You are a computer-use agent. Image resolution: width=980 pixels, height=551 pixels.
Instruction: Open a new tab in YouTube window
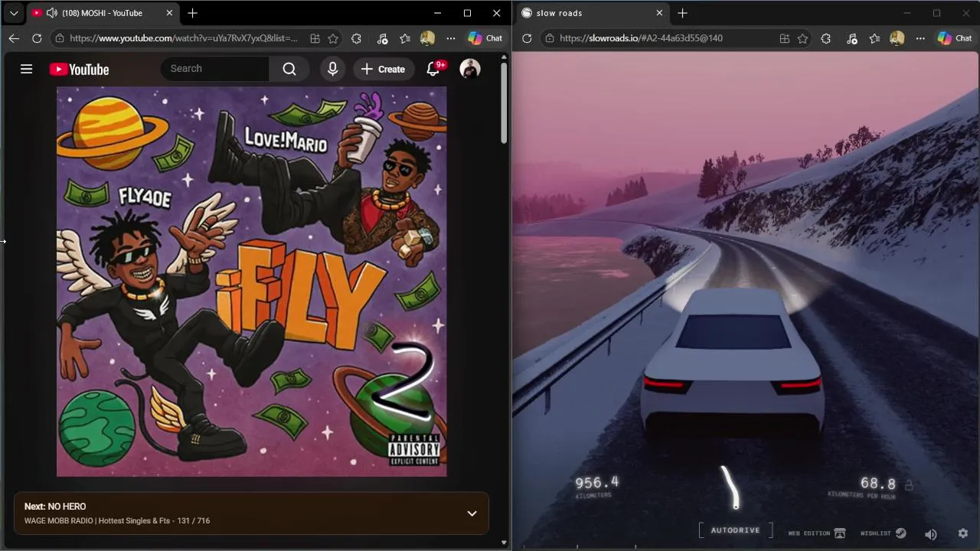pyautogui.click(x=193, y=13)
